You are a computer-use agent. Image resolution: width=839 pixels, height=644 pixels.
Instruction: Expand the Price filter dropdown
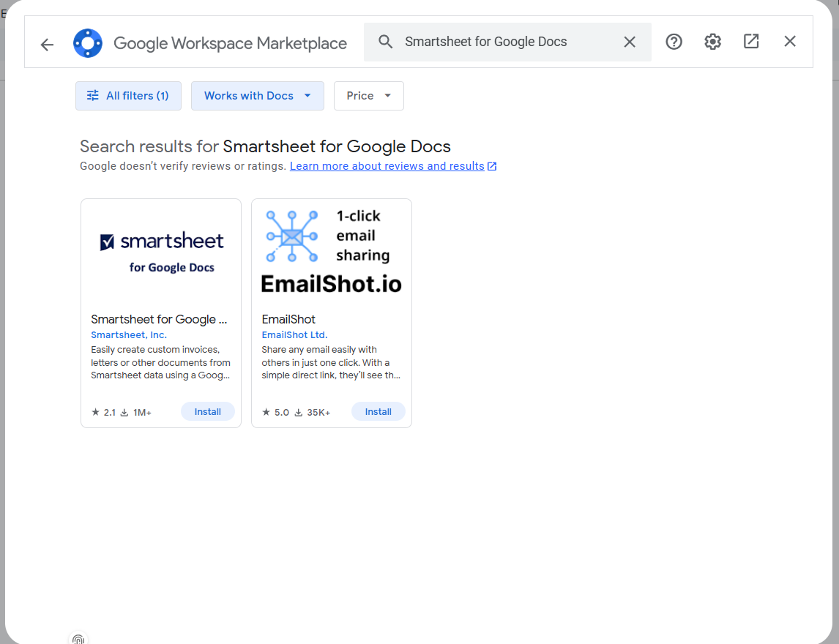point(369,96)
